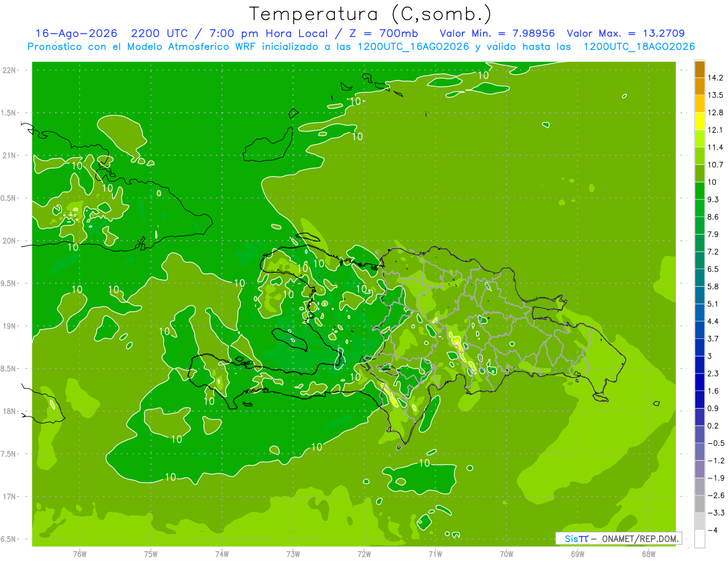This screenshot has height=562, width=728.
Task: Select the "1200UTC_18AGO2026" valid-until timestamp
Action: click(x=639, y=47)
